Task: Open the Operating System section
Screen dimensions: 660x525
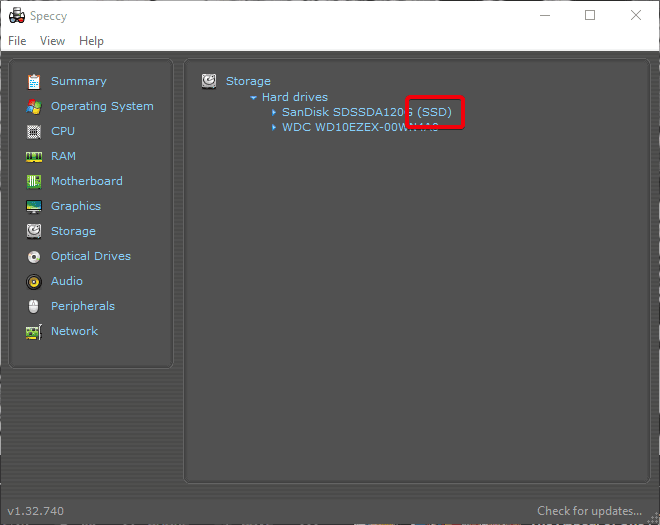Action: pos(102,106)
